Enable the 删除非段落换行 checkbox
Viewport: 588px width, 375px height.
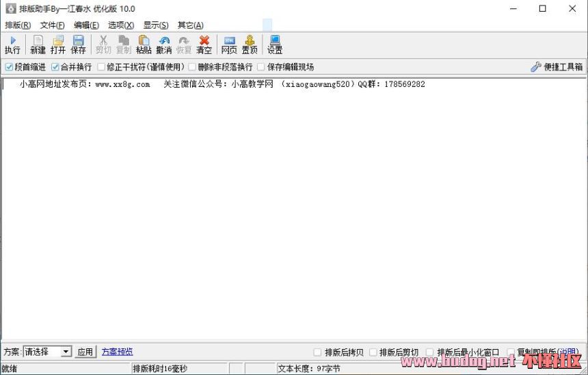pos(193,67)
